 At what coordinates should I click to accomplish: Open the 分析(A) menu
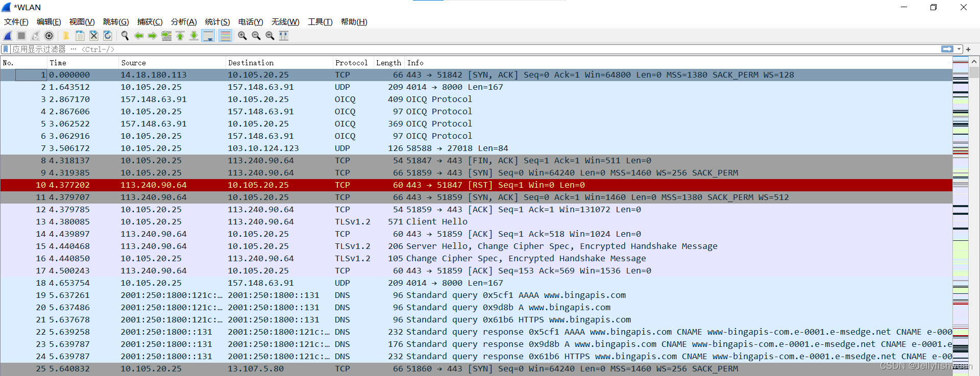(184, 21)
